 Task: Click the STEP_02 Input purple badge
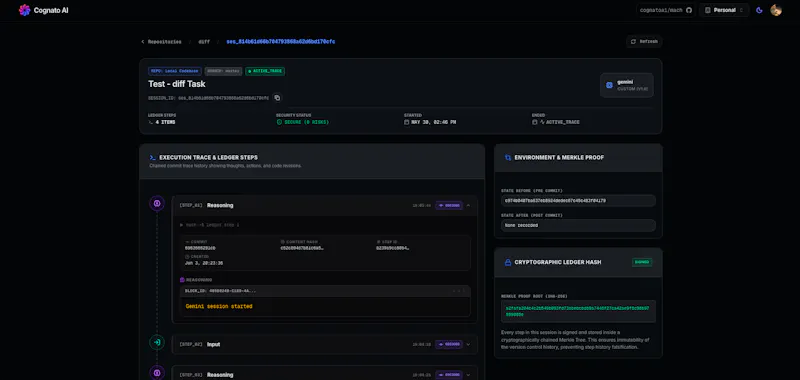(x=449, y=344)
